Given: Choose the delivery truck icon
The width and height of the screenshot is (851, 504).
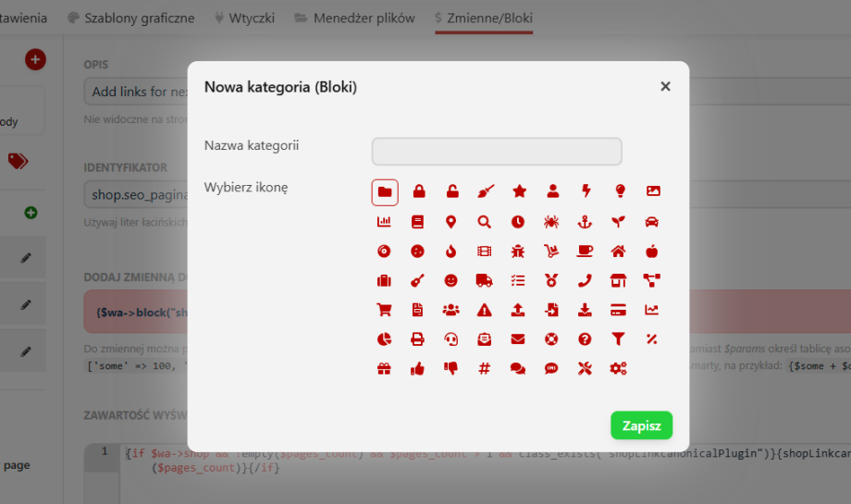Looking at the screenshot, I should [485, 280].
